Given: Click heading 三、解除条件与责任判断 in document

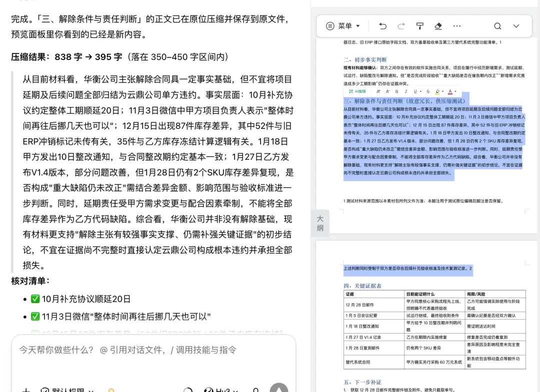Looking at the screenshot, I should (404, 101).
